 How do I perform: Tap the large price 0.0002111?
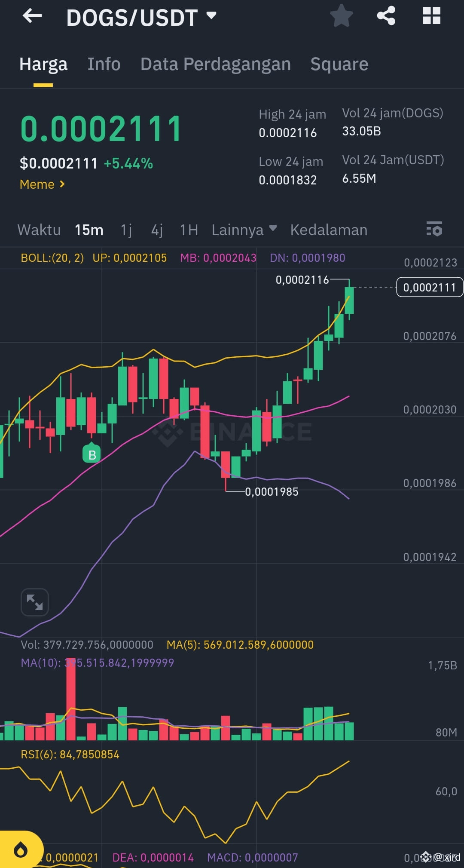101,129
